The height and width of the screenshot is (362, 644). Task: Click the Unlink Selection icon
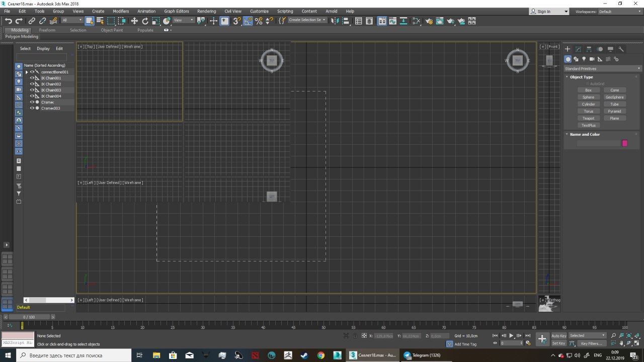tap(42, 21)
